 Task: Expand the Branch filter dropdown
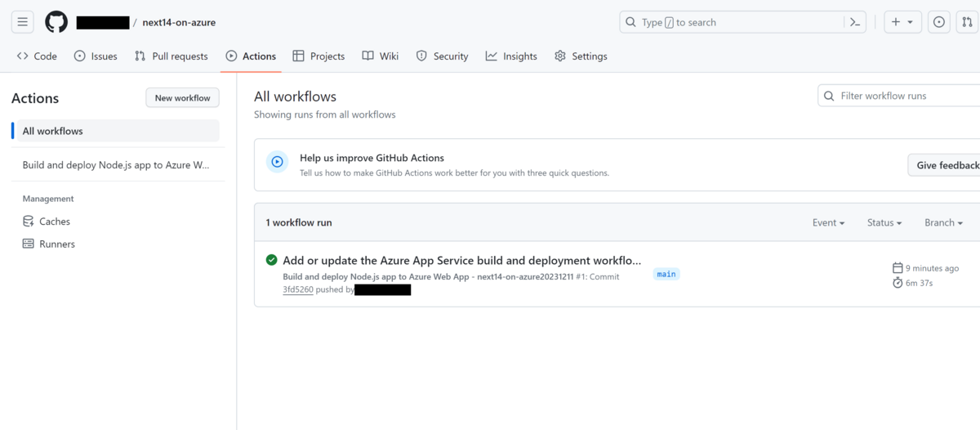(943, 222)
